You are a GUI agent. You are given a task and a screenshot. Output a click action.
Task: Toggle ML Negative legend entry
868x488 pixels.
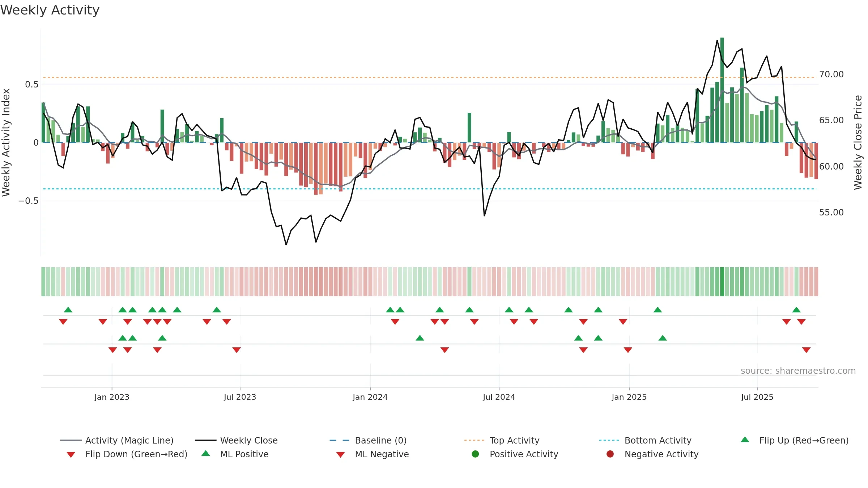(373, 454)
